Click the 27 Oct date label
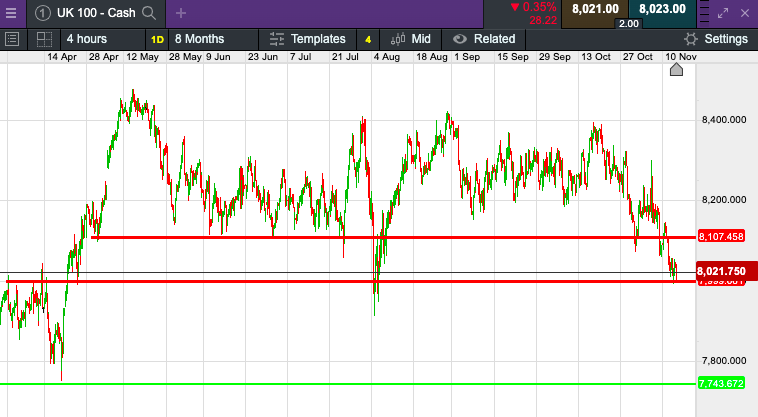Screen dimensions: 758x417 click(638, 57)
